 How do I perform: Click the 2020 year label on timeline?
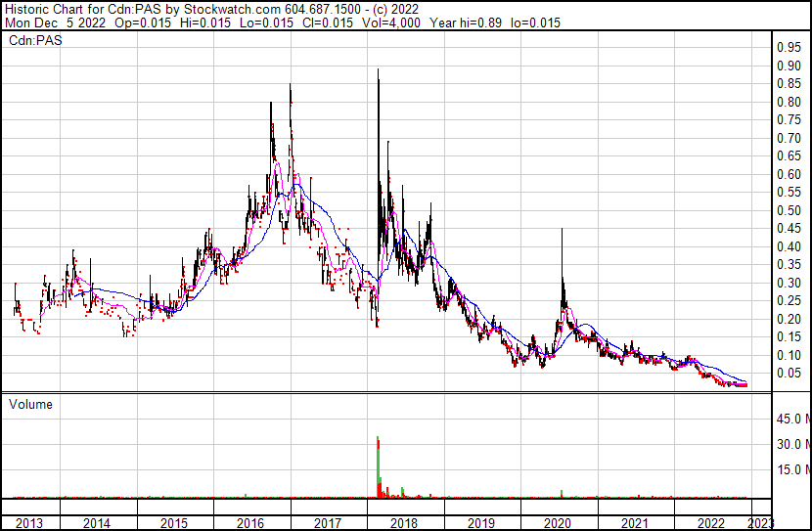[x=558, y=523]
